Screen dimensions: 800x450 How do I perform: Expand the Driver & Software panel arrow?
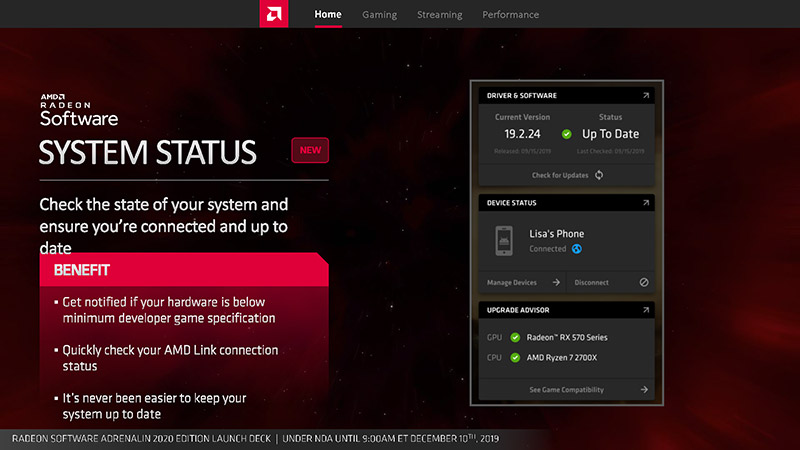[646, 95]
